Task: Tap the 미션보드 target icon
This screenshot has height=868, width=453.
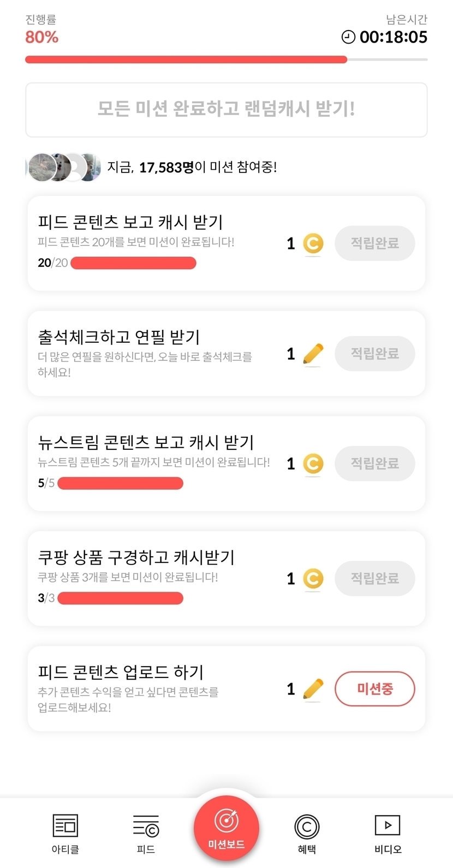Action: coord(226,821)
